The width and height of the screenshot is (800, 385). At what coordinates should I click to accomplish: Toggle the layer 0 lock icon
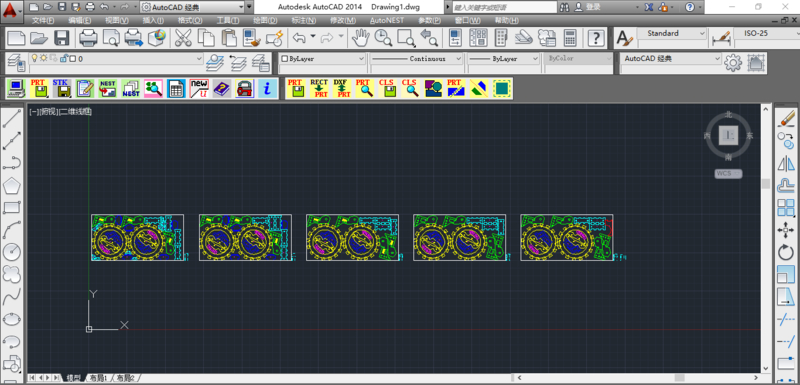[63, 59]
